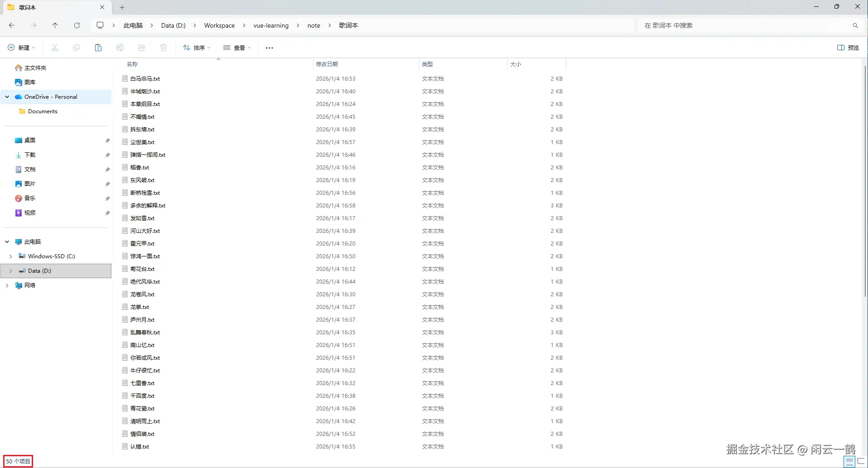Click the Delete trash can icon
868x468 pixels.
tap(163, 48)
